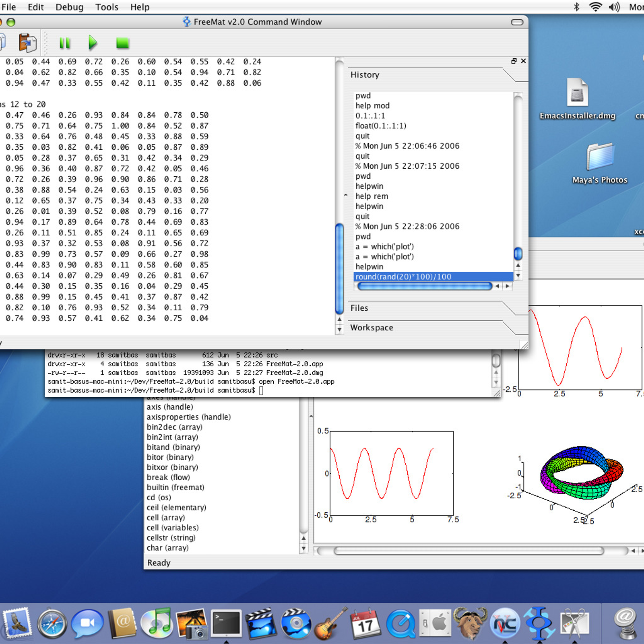Close the History dock panel
The image size is (644, 644).
coord(523,61)
